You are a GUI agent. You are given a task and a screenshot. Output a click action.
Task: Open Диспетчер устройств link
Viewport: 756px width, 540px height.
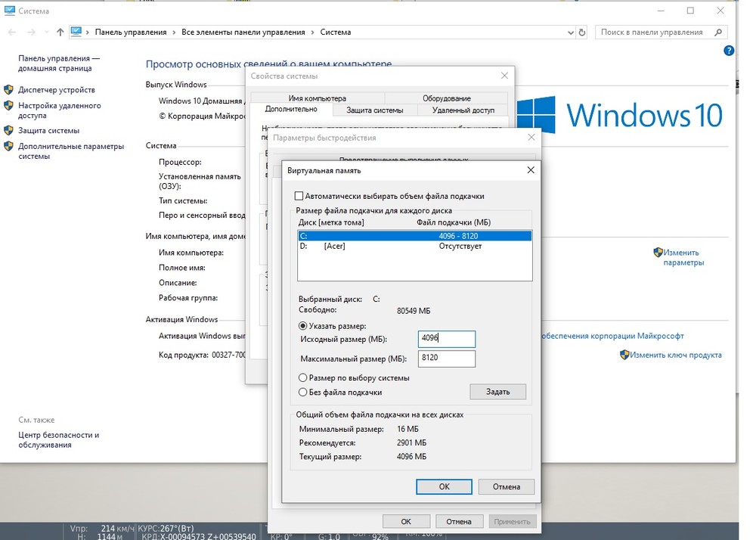[x=57, y=90]
